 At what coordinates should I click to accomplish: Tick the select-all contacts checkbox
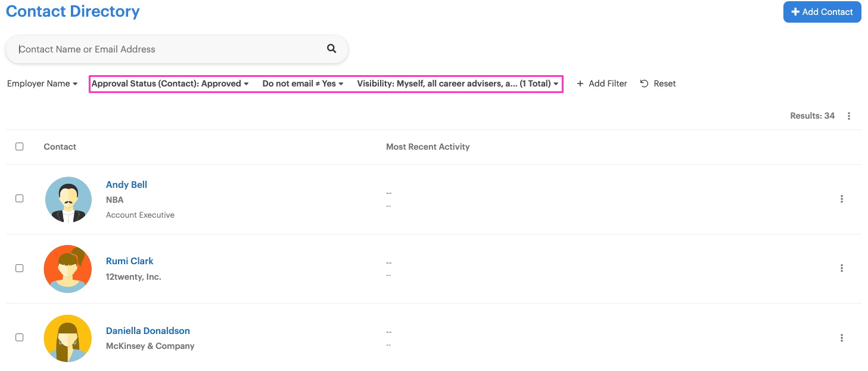point(20,147)
